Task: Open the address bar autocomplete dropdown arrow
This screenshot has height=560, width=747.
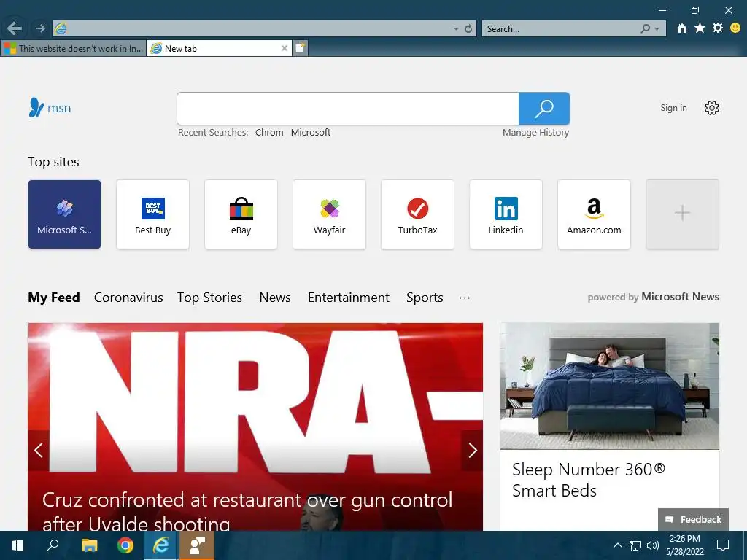Action: click(x=456, y=29)
